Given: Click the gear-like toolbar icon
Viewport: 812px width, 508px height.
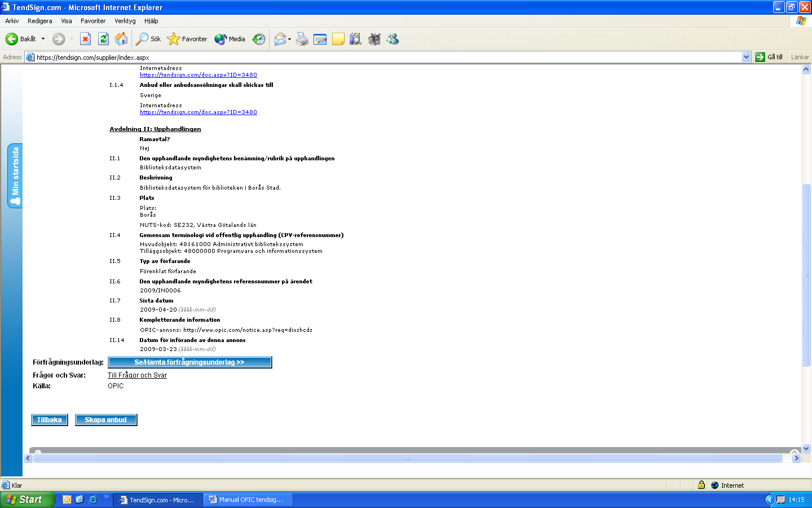Looking at the screenshot, I should tap(374, 39).
